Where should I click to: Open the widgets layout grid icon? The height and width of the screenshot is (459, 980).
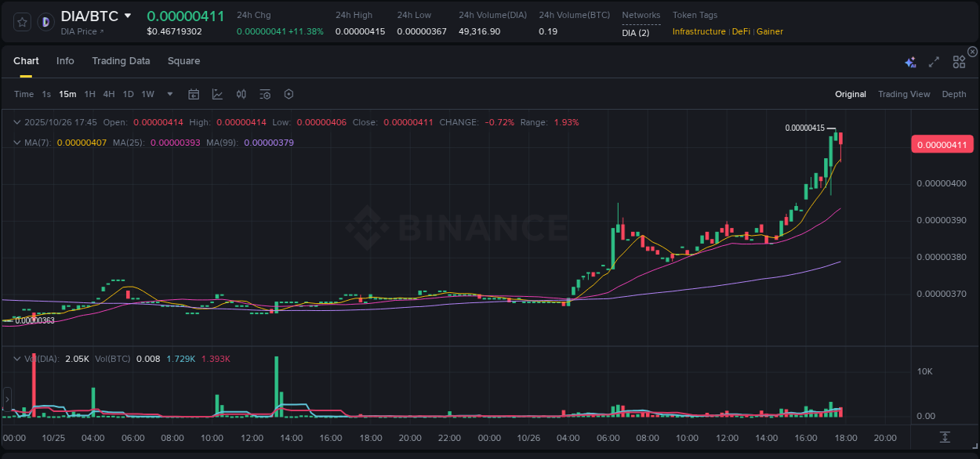(959, 61)
